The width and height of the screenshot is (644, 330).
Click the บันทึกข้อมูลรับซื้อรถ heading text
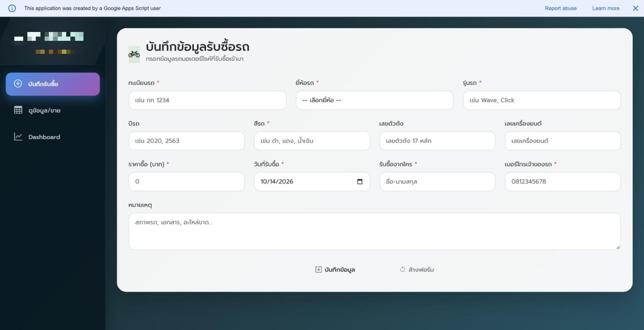pos(198,47)
